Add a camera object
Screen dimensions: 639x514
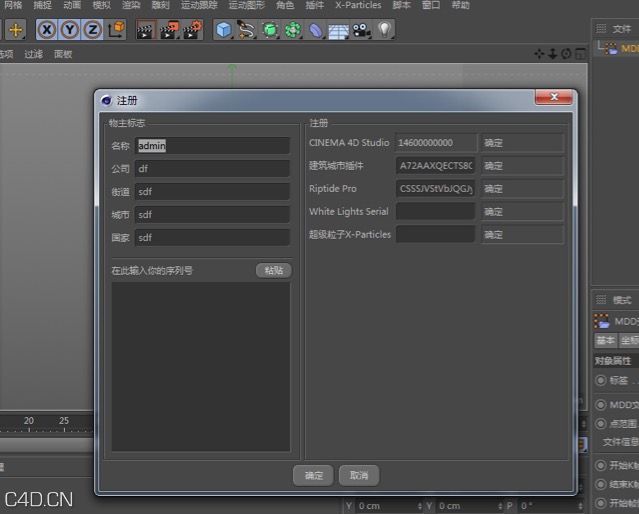tap(361, 30)
